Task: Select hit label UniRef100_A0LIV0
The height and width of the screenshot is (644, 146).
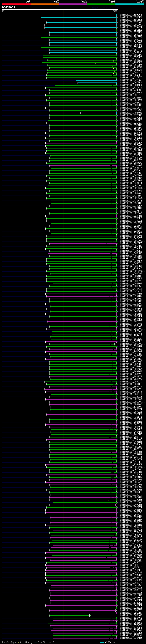Action: tap(131, 100)
